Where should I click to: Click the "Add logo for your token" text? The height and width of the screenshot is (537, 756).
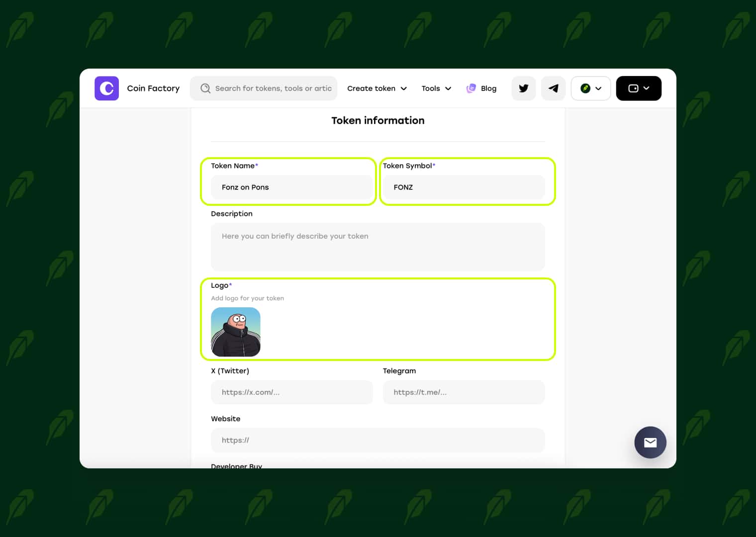(x=247, y=298)
